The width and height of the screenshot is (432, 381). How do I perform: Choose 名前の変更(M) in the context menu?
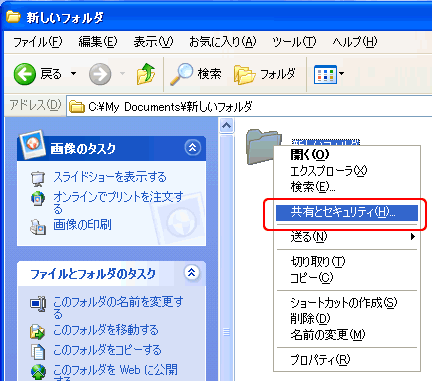pyautogui.click(x=347, y=334)
